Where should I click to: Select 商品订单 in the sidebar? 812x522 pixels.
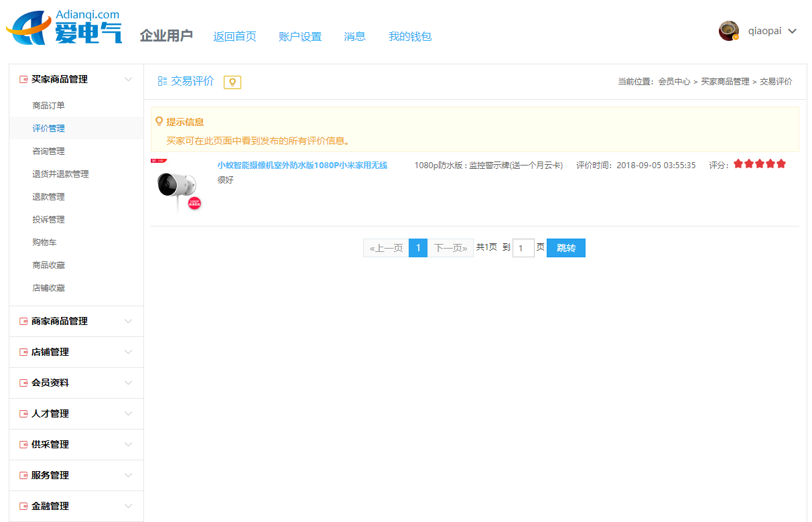point(48,106)
